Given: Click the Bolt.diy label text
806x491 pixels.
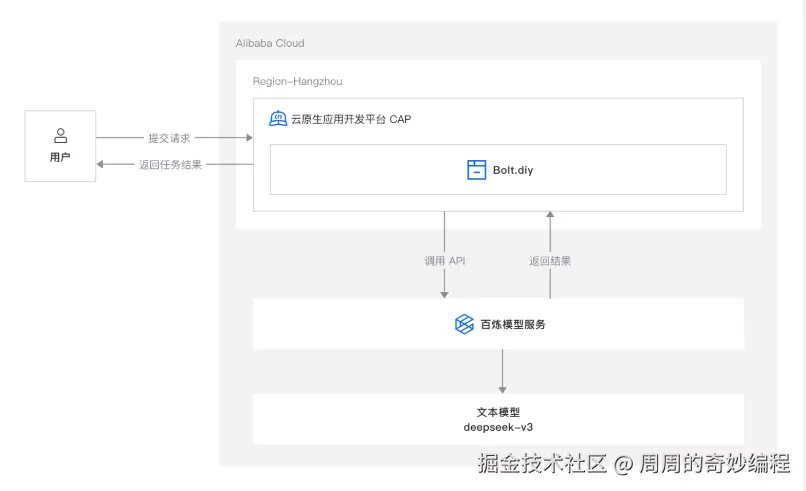Looking at the screenshot, I should click(x=513, y=170).
